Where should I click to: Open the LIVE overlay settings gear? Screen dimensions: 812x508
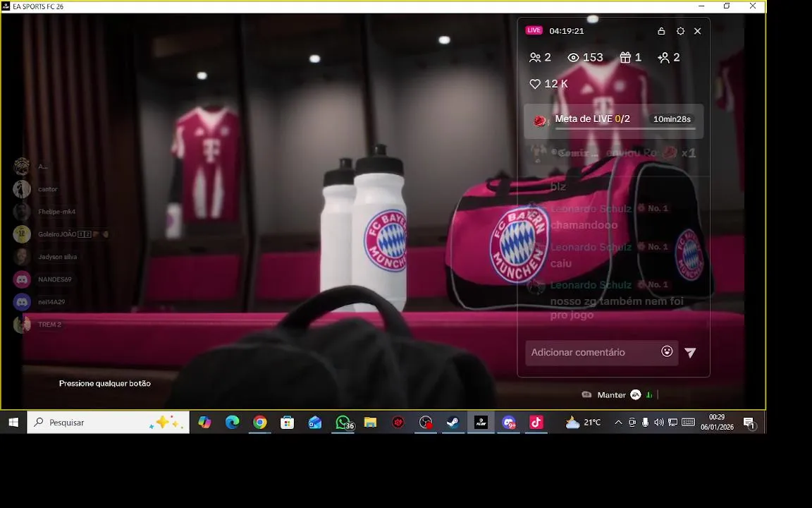[680, 31]
